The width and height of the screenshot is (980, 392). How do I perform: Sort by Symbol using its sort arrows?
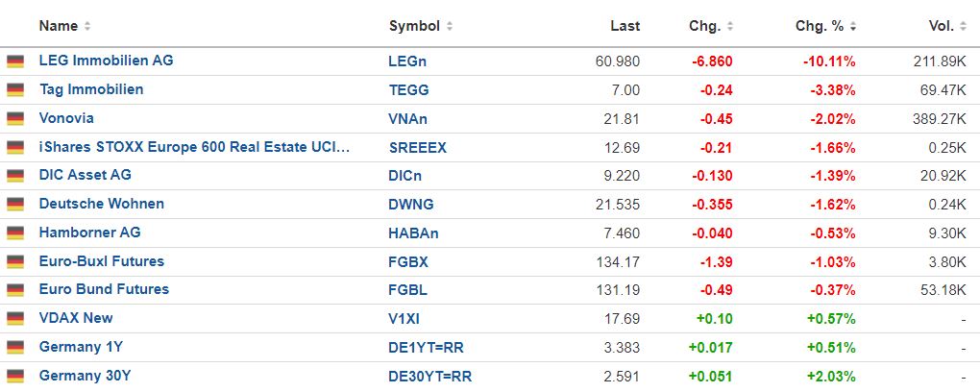point(450,26)
